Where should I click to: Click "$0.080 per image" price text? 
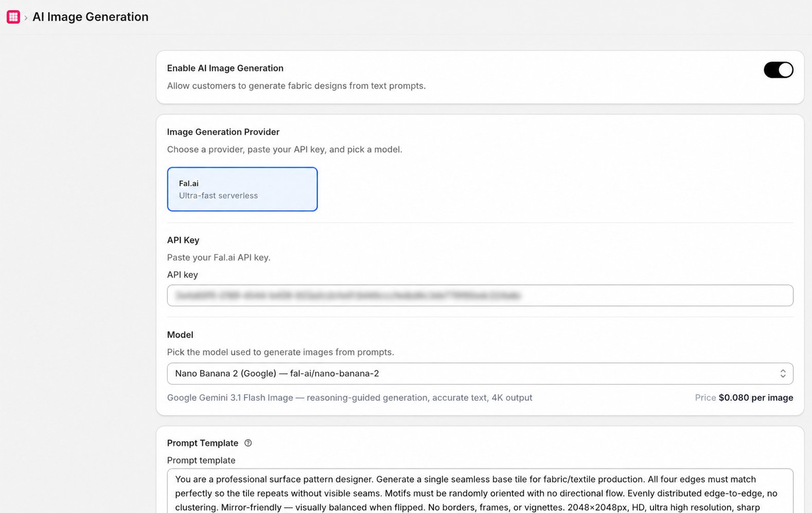[x=755, y=398]
